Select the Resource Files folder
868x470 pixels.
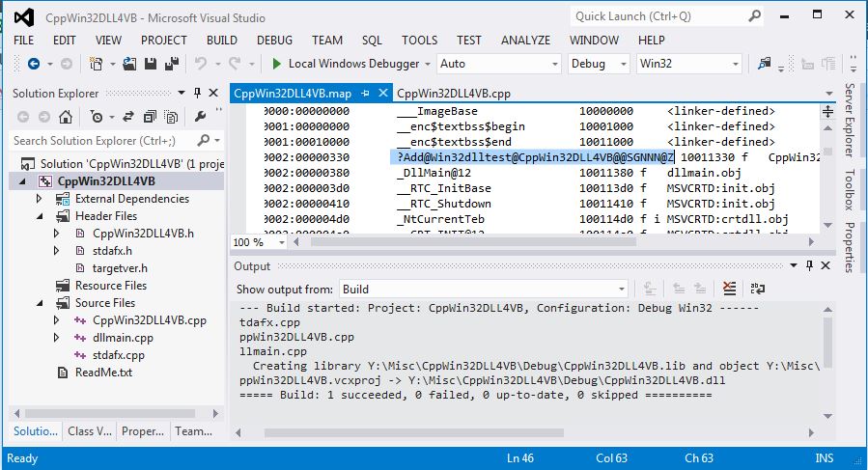111,286
